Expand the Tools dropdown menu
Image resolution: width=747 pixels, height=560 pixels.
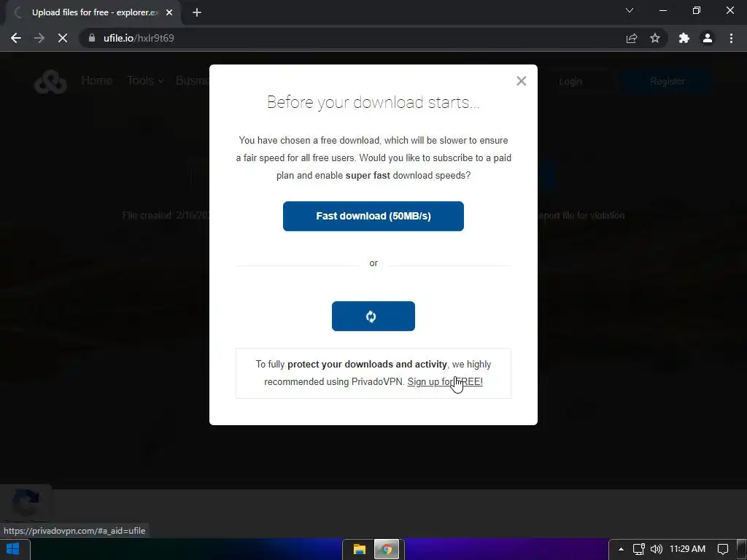pos(145,80)
